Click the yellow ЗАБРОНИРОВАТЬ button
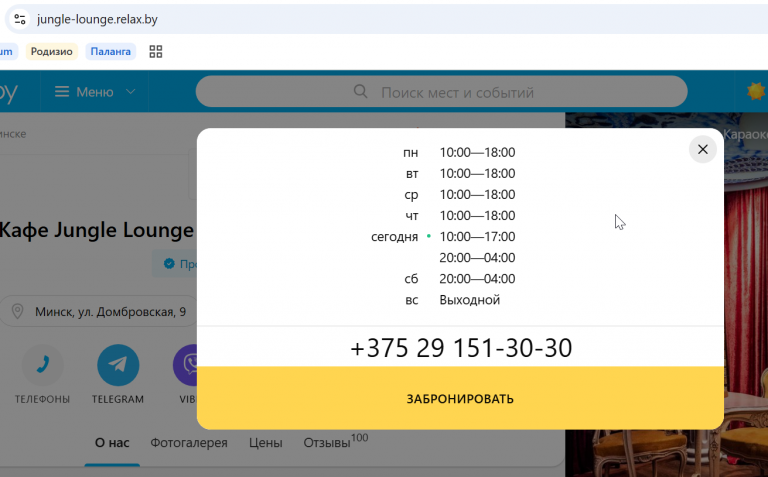 click(460, 398)
